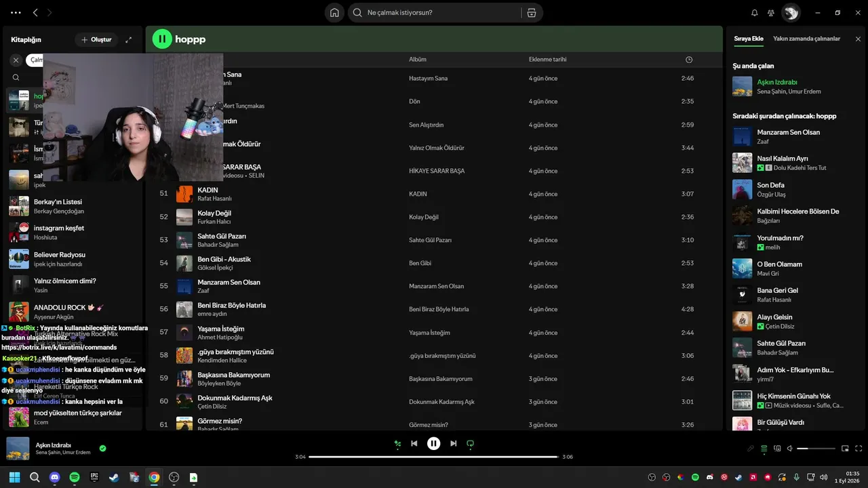Toggle repeat mode
This screenshot has width=868, height=488.
(x=470, y=443)
